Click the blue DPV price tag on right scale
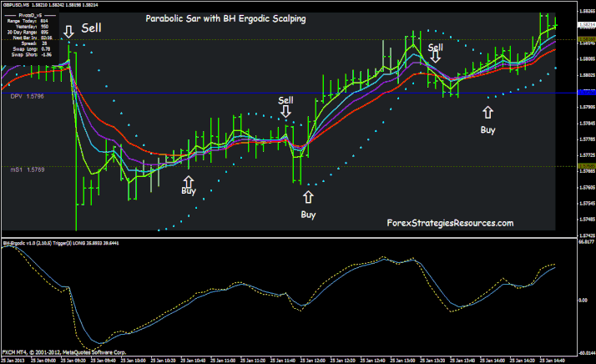The image size is (596, 364). tap(587, 93)
